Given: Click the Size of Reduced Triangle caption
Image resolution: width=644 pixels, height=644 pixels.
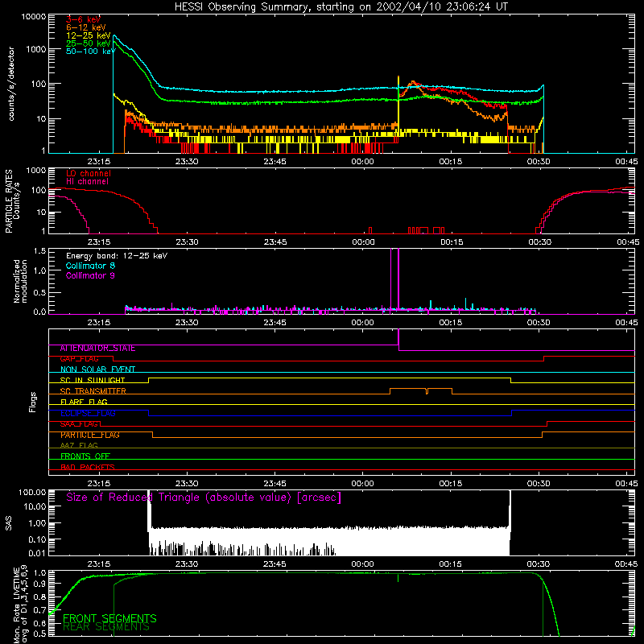Looking at the screenshot, I should click(x=204, y=497).
